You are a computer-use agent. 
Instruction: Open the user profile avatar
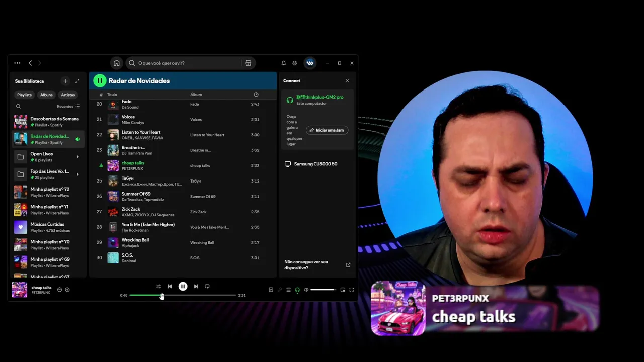click(x=310, y=63)
